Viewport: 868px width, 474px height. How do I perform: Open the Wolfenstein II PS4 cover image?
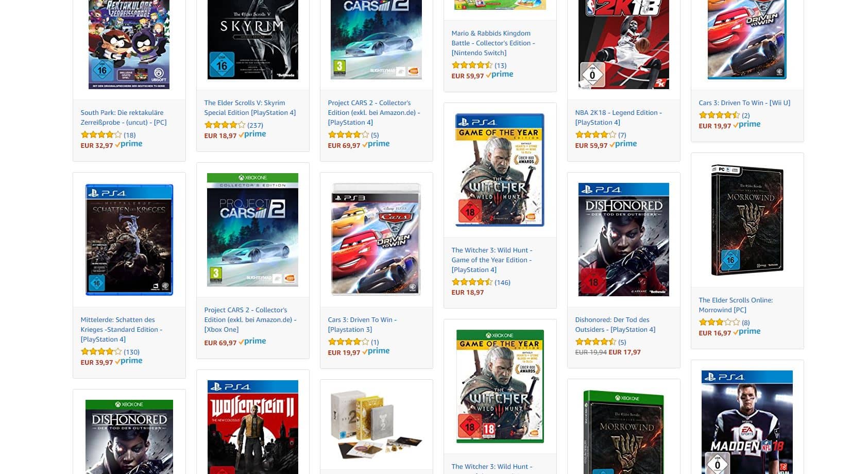[252, 427]
